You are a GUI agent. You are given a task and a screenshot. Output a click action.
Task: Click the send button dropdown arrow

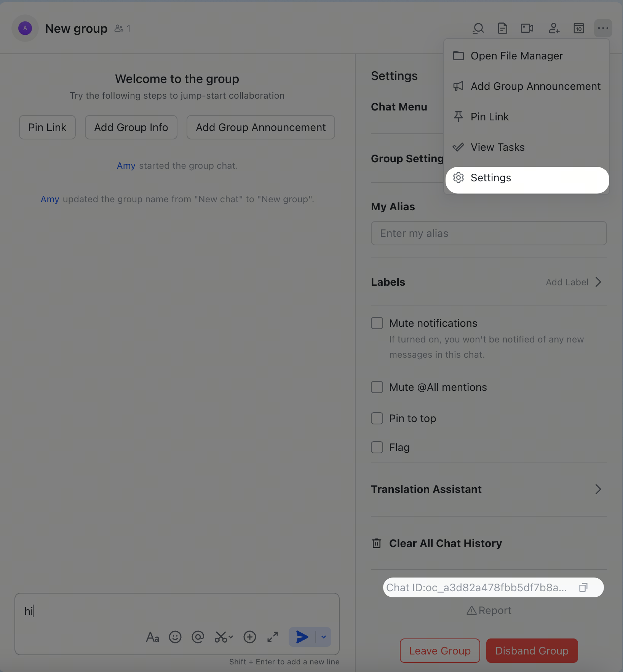click(x=323, y=637)
